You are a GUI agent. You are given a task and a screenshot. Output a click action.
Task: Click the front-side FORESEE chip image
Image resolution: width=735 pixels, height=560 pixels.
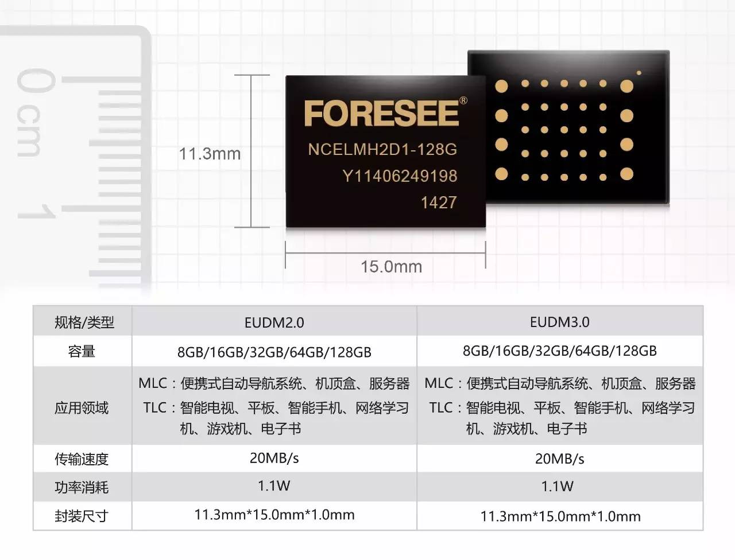[x=386, y=152]
